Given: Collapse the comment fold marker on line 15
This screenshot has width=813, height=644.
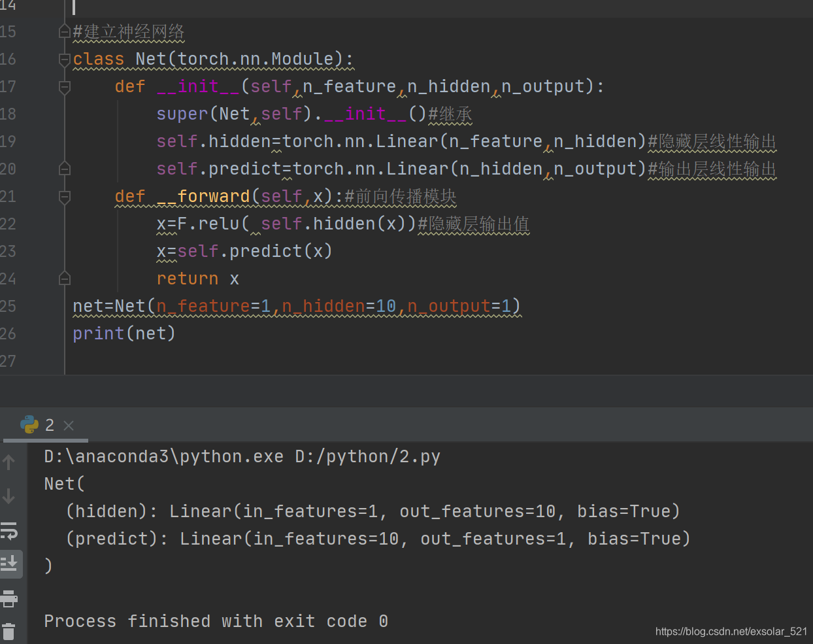Looking at the screenshot, I should [64, 31].
